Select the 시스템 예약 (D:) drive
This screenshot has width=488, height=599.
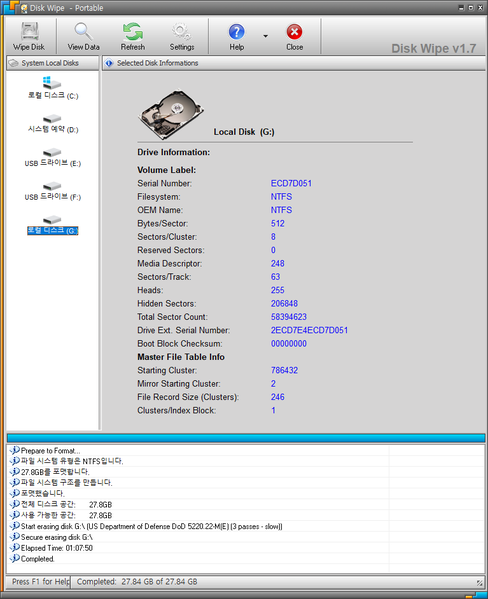tap(53, 124)
